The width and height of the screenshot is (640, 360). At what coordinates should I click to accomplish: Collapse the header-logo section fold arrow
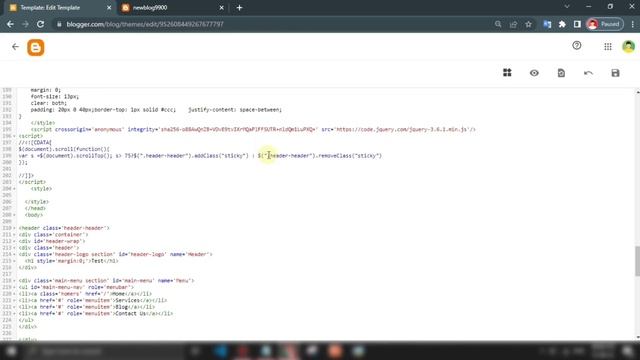(x=14, y=254)
